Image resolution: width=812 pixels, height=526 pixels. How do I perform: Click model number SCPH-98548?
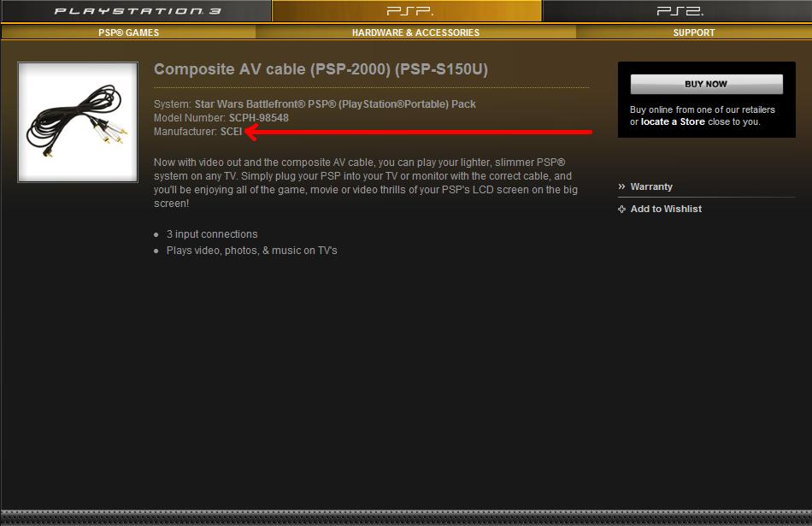pos(259,118)
